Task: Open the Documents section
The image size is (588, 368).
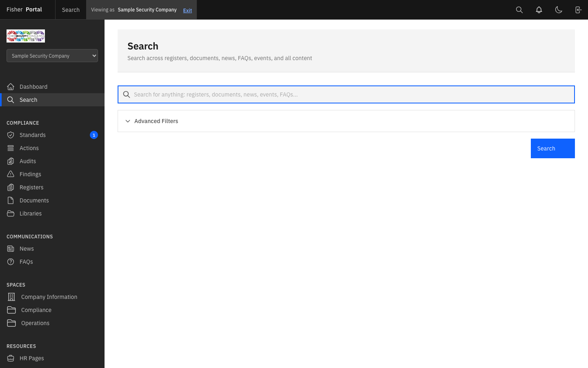Action: [x=34, y=200]
